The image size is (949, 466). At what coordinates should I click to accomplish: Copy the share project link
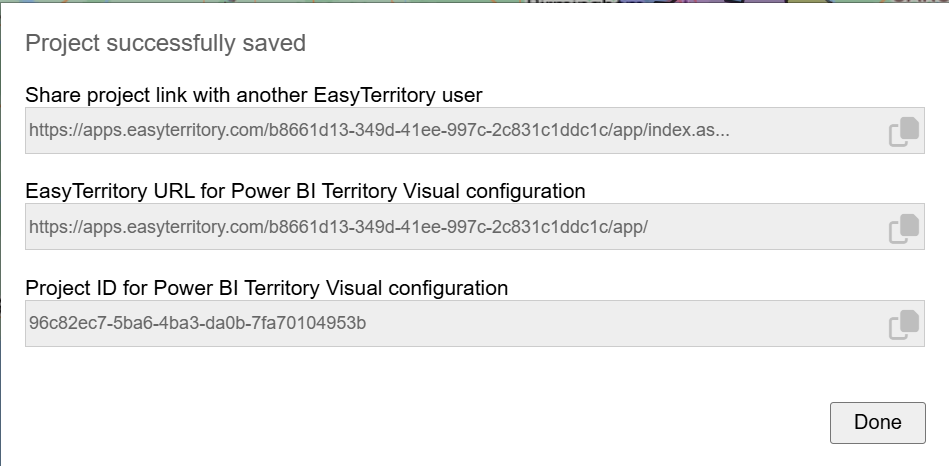pos(904,132)
